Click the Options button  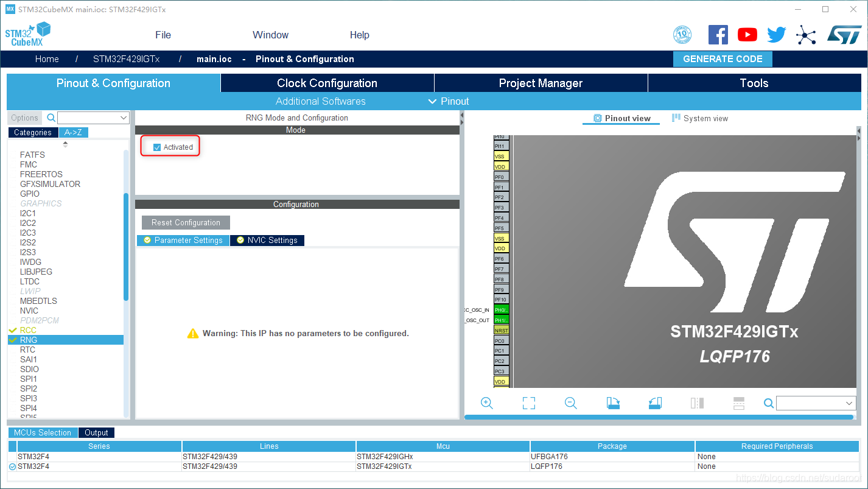coord(25,118)
